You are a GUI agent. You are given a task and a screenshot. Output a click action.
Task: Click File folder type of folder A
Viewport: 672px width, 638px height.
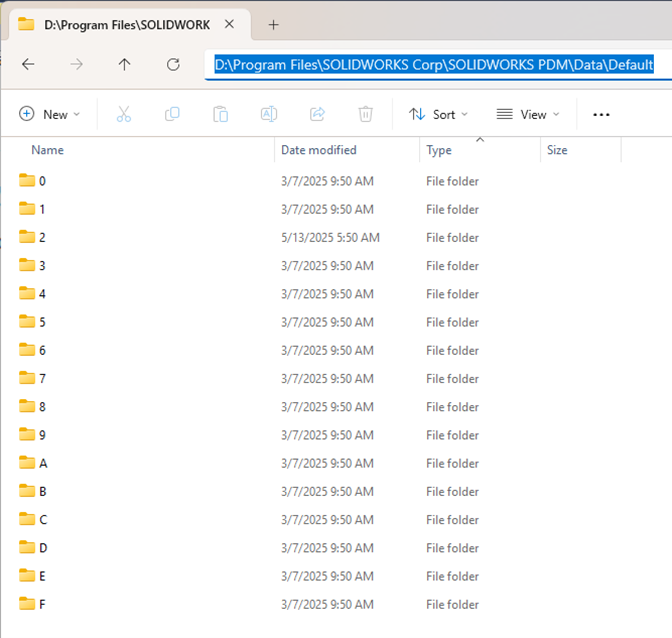[452, 464]
